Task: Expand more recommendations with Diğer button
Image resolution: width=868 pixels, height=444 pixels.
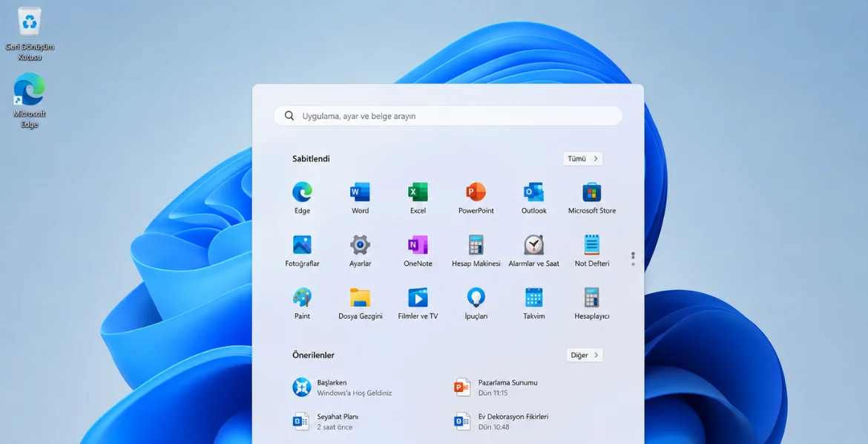Action: click(585, 355)
